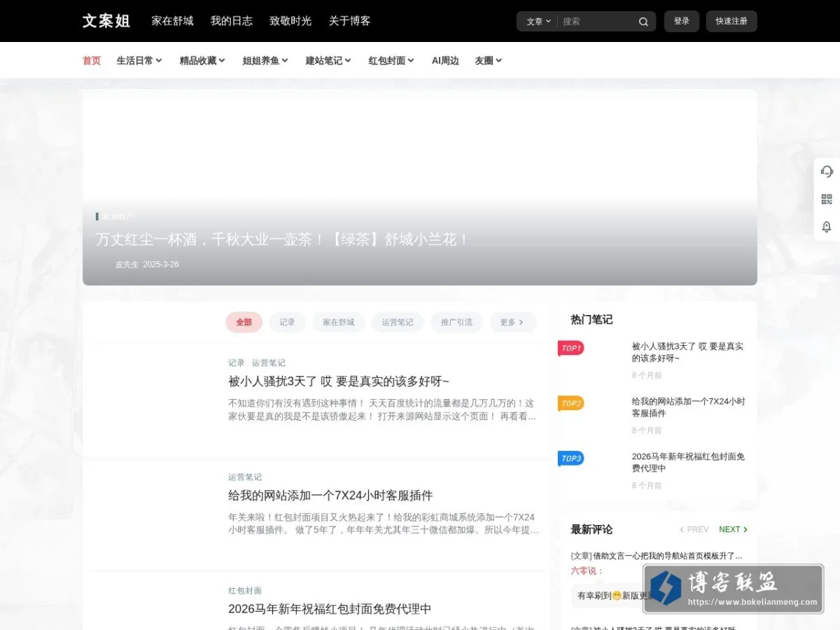Click the search magnifier icon
840x630 pixels.
pos(643,22)
